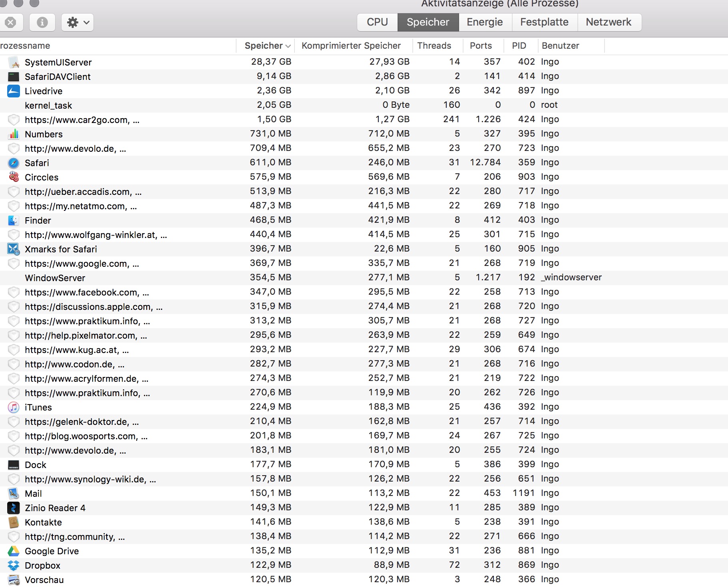Select the Xmarks for Safari icon

tap(14, 249)
